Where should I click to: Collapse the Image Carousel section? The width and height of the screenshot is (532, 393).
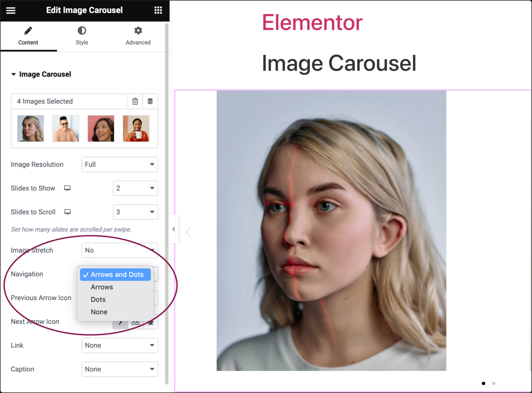[14, 74]
